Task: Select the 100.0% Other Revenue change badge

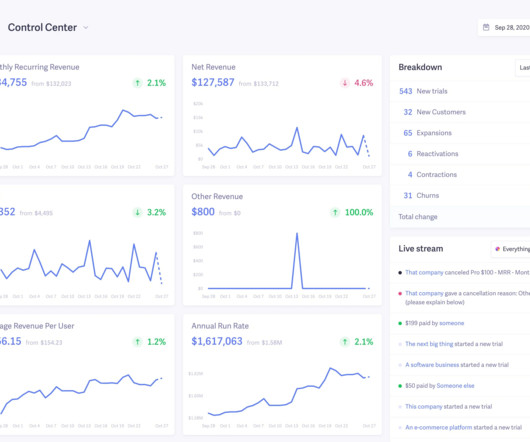Action: [352, 212]
